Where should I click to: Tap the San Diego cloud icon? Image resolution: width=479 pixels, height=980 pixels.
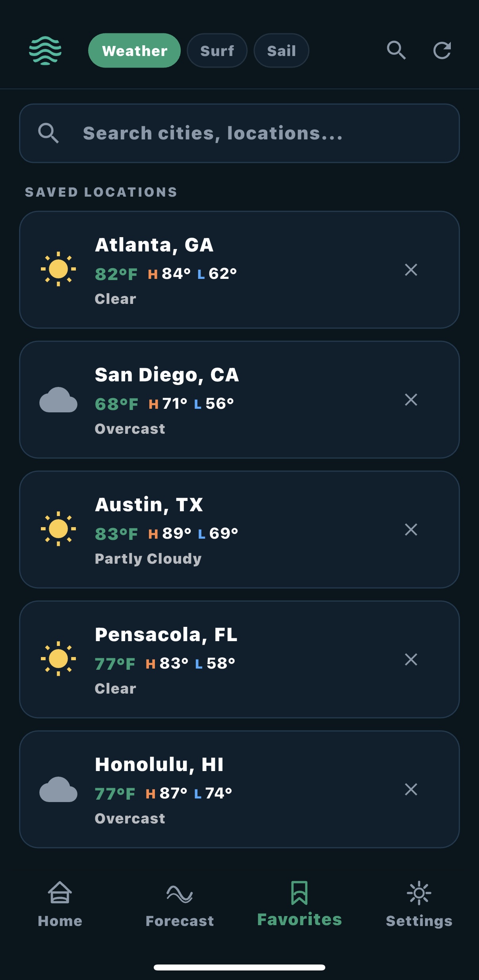click(x=58, y=400)
